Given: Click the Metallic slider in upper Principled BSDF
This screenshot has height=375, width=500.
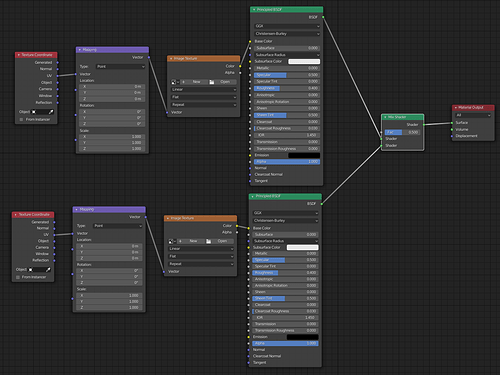Looking at the screenshot, I should [287, 68].
